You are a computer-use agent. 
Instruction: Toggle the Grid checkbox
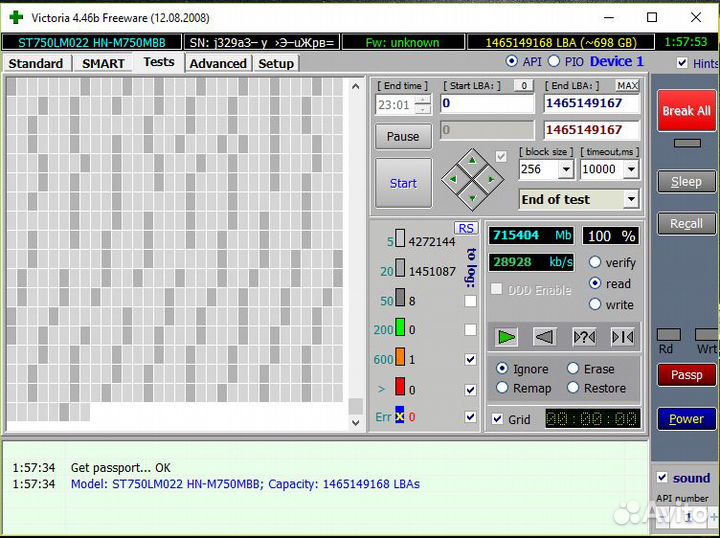pos(498,419)
